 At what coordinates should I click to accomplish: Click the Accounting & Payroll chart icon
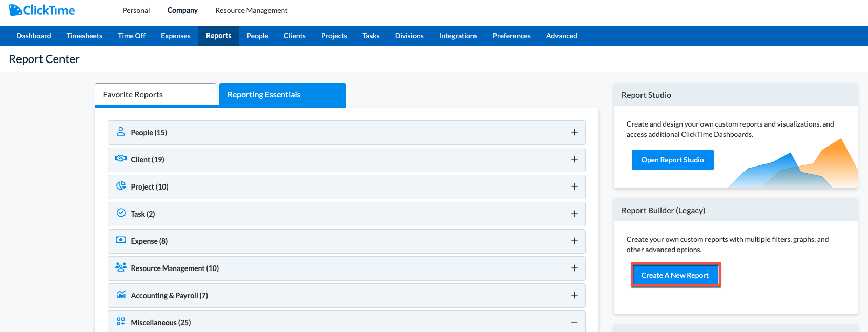pos(121,295)
